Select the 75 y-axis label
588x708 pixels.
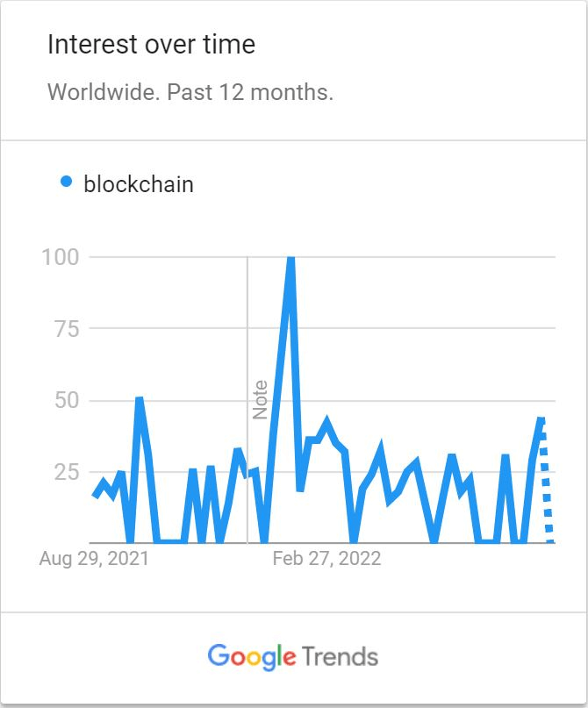tap(67, 329)
